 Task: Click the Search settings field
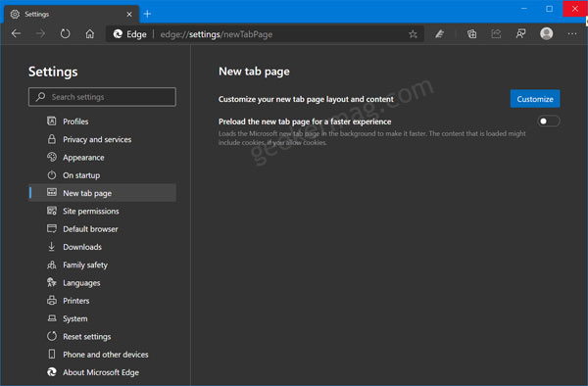coord(102,97)
